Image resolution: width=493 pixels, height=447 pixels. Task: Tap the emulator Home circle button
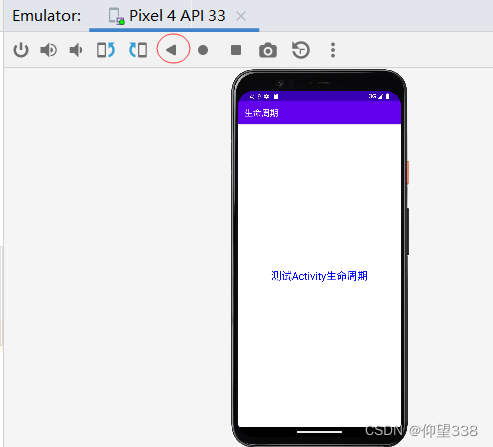click(203, 50)
